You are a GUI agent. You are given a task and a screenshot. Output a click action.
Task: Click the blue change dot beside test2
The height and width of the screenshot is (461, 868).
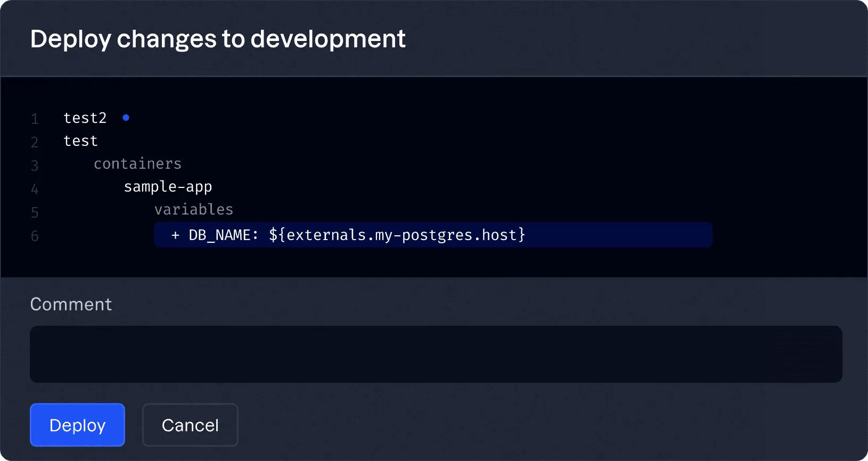coord(126,118)
